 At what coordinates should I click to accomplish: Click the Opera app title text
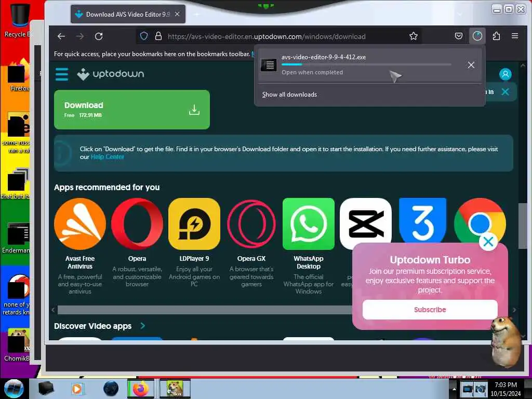click(137, 259)
